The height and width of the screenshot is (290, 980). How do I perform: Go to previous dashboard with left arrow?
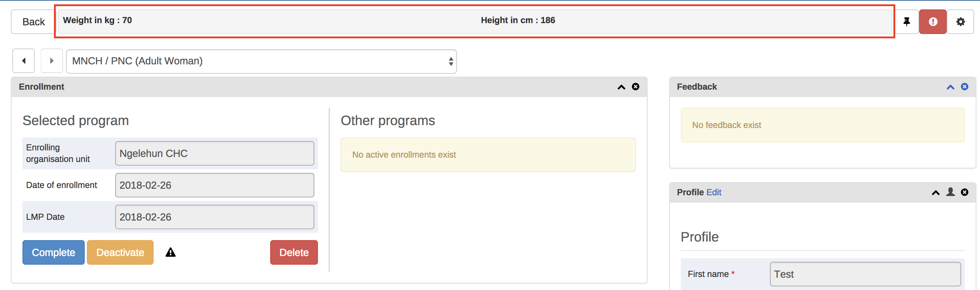(24, 61)
